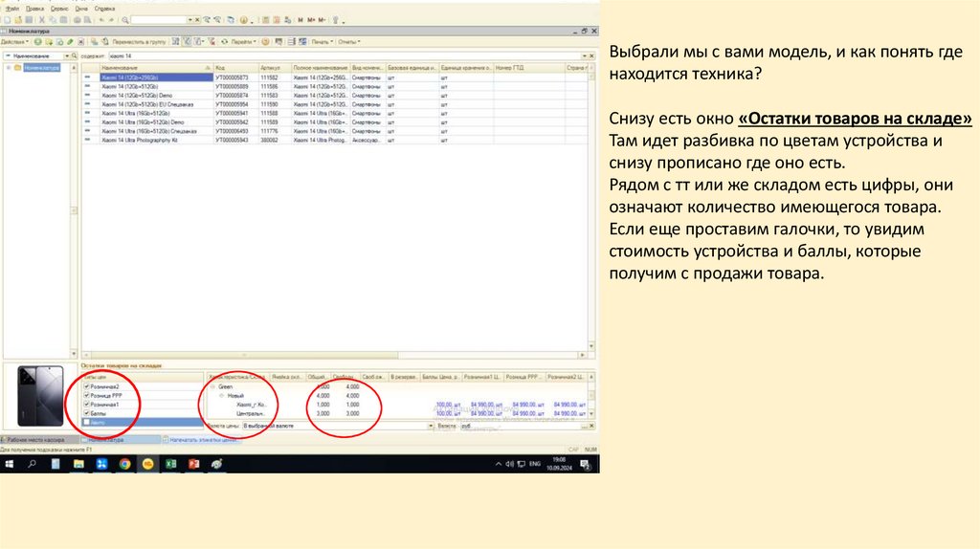This screenshot has width=980, height=549.
Task: Open the Сервис menu
Action: click(x=59, y=9)
